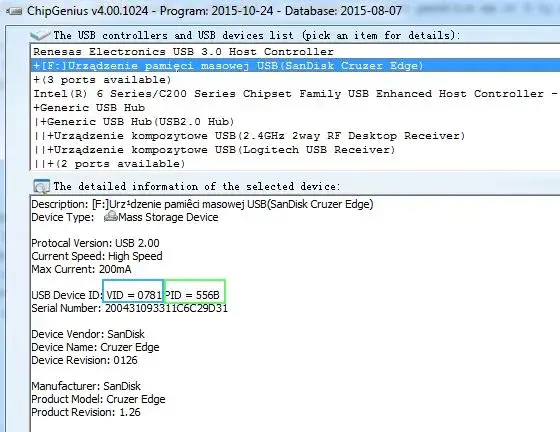Click 'The detailed information of the selected device' label
This screenshot has width=560, height=432.
point(197,186)
